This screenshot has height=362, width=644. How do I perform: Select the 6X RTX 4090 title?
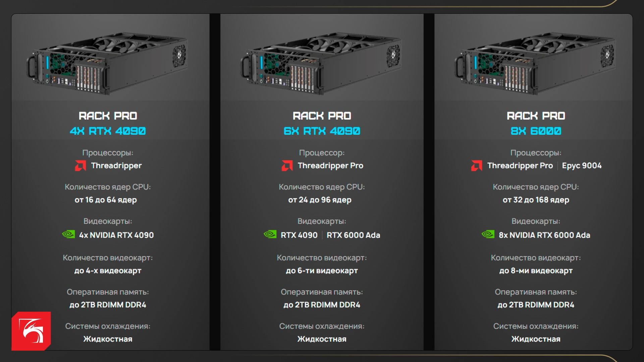tap(322, 131)
